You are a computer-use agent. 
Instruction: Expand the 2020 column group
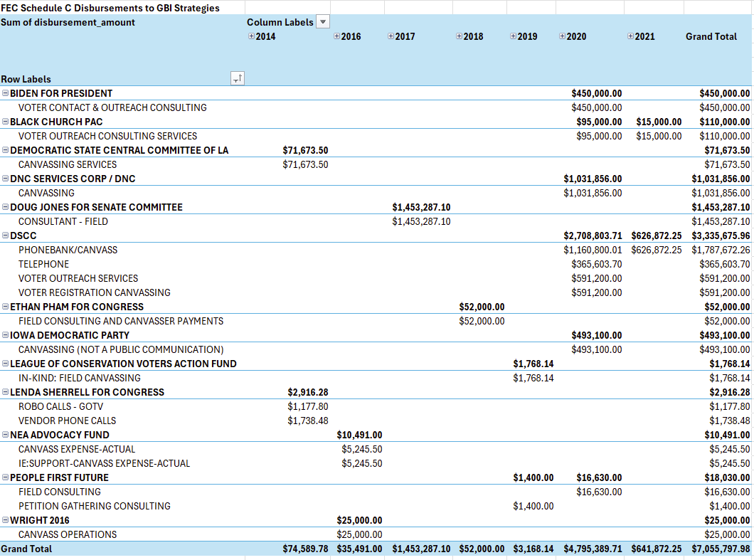(562, 36)
